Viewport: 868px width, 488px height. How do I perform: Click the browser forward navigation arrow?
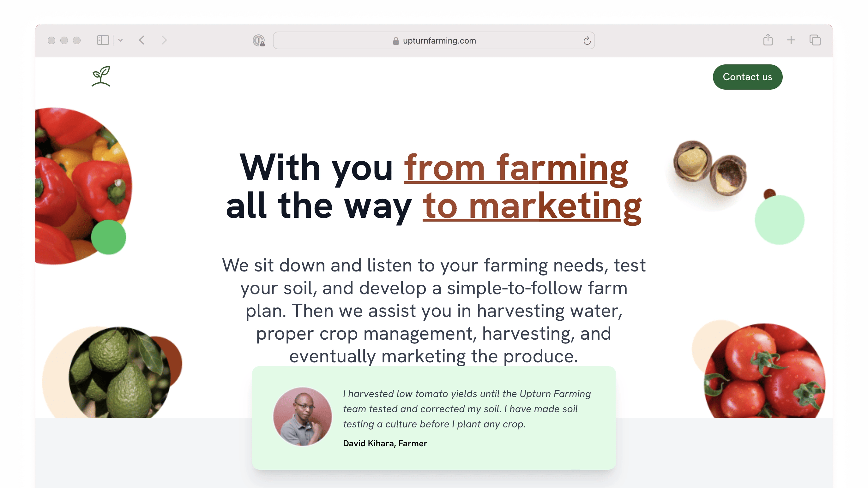[164, 40]
